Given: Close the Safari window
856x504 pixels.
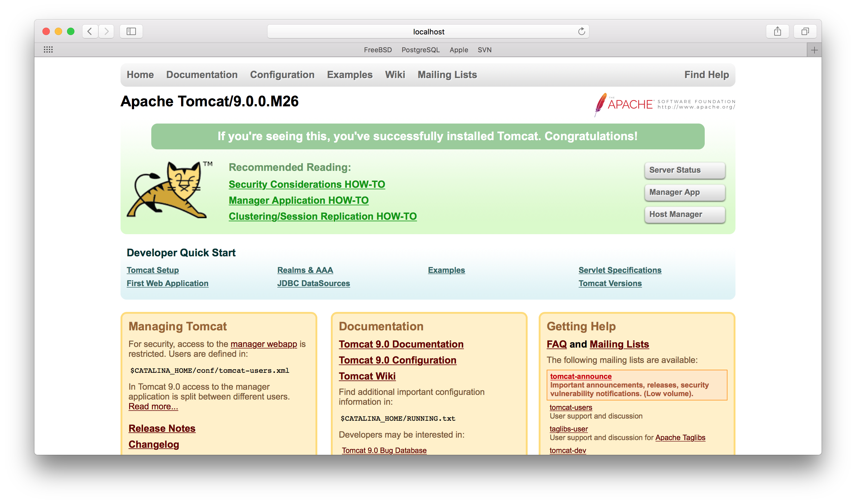Looking at the screenshot, I should [x=46, y=32].
